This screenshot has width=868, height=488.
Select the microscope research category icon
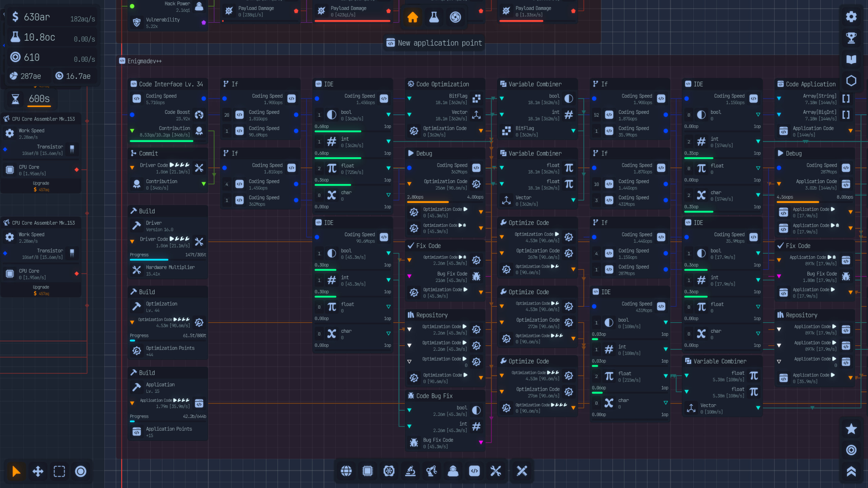point(410,471)
